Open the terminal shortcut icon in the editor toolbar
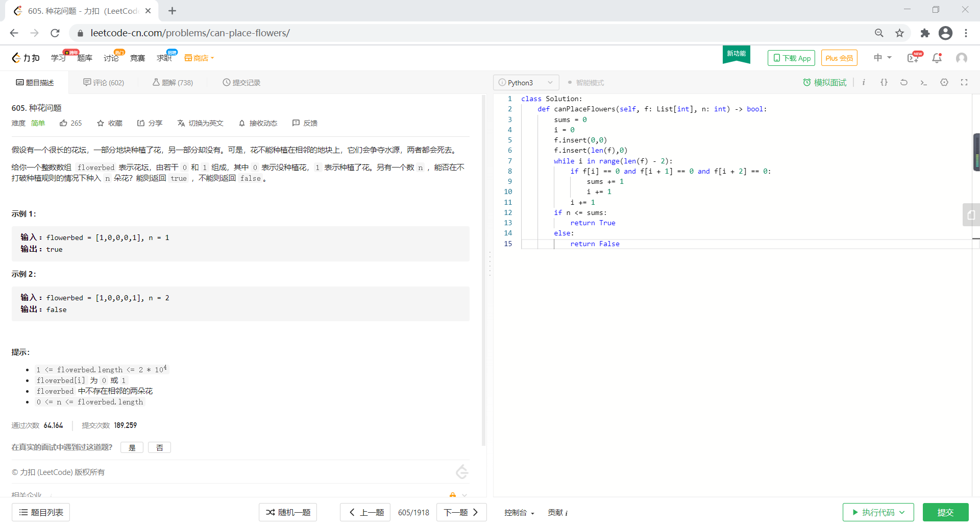The width and height of the screenshot is (980, 526). (924, 82)
